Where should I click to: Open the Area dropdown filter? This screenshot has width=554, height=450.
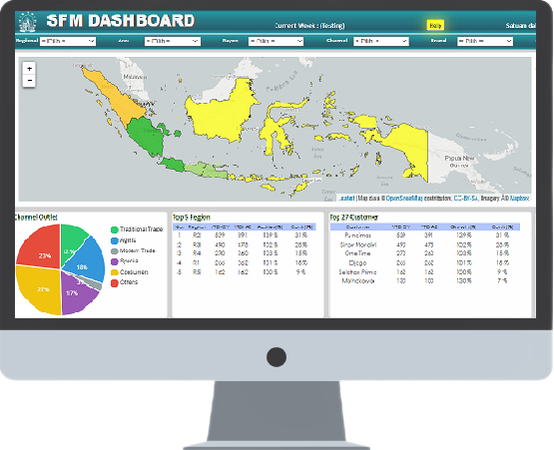pyautogui.click(x=172, y=41)
